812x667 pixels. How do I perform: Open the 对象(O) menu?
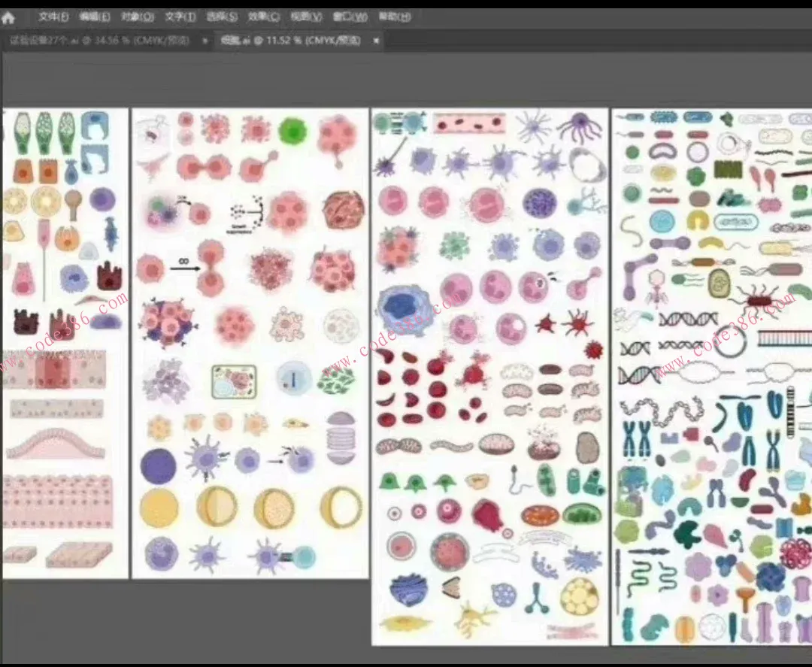137,17
